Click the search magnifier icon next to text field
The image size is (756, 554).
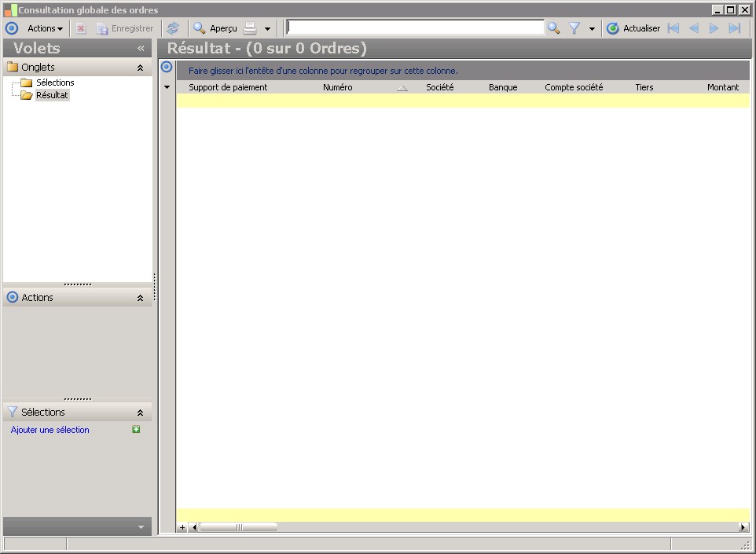point(553,28)
